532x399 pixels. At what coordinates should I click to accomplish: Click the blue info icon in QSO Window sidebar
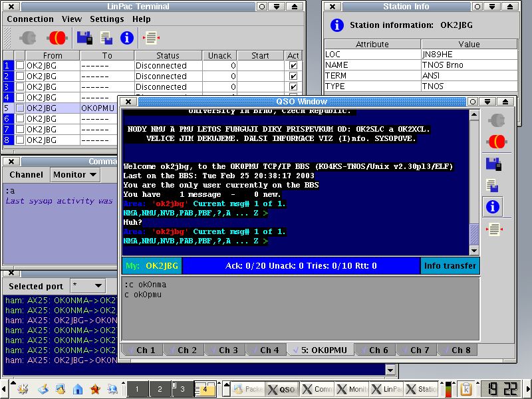click(493, 207)
